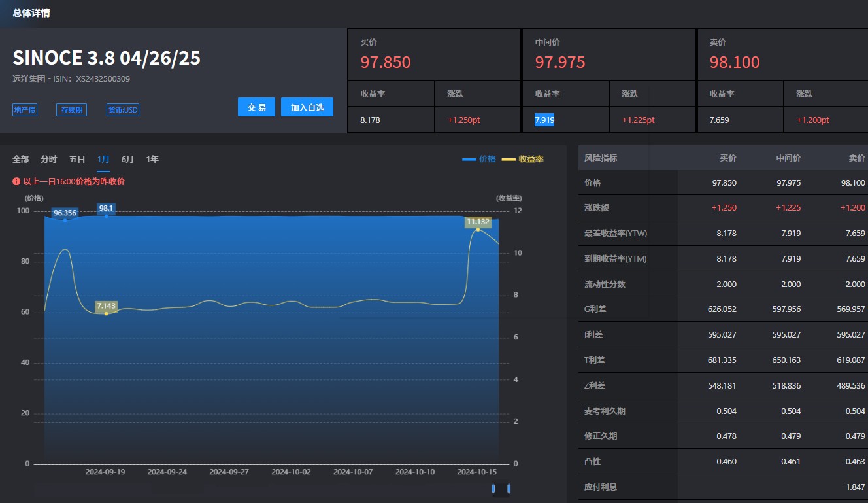The width and height of the screenshot is (868, 503).
Task: Select the 1月 one-month range tab
Action: pyautogui.click(x=103, y=159)
